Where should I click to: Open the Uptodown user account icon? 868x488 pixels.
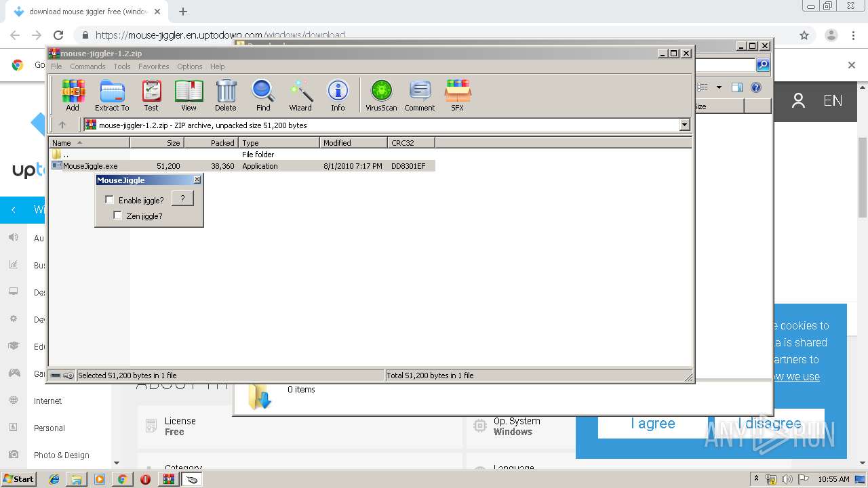pos(798,101)
